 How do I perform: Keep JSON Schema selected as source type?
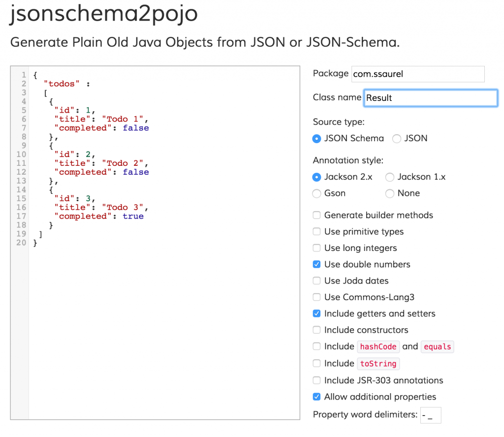pyautogui.click(x=316, y=139)
